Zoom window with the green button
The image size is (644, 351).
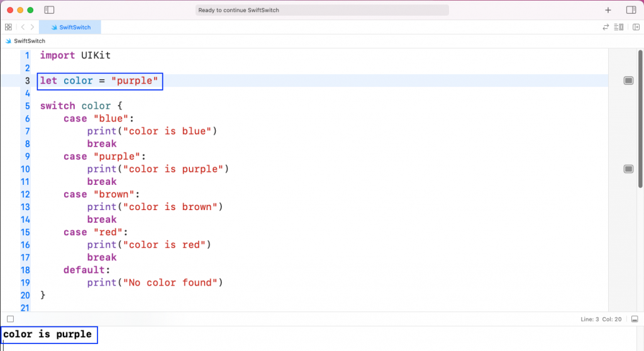(x=30, y=10)
